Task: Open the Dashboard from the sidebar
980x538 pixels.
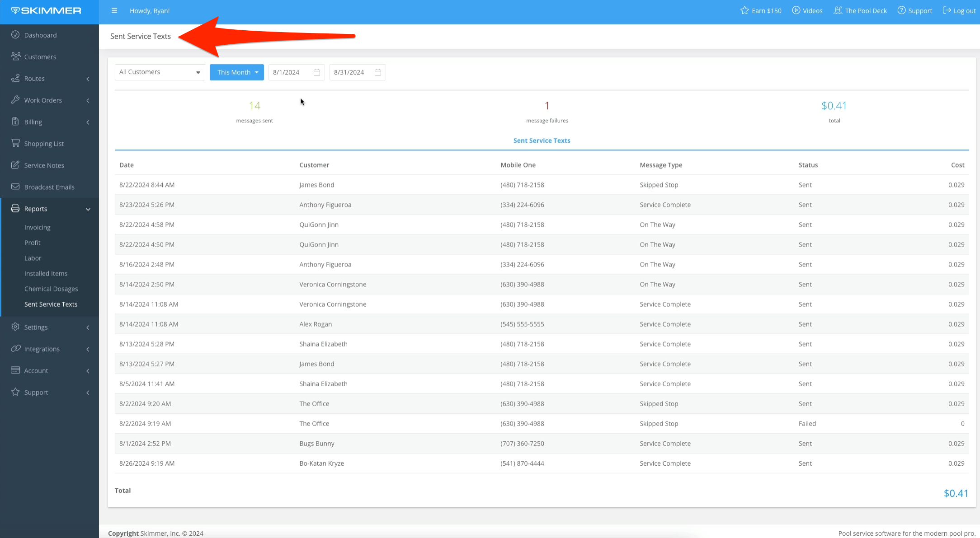Action: pos(40,35)
